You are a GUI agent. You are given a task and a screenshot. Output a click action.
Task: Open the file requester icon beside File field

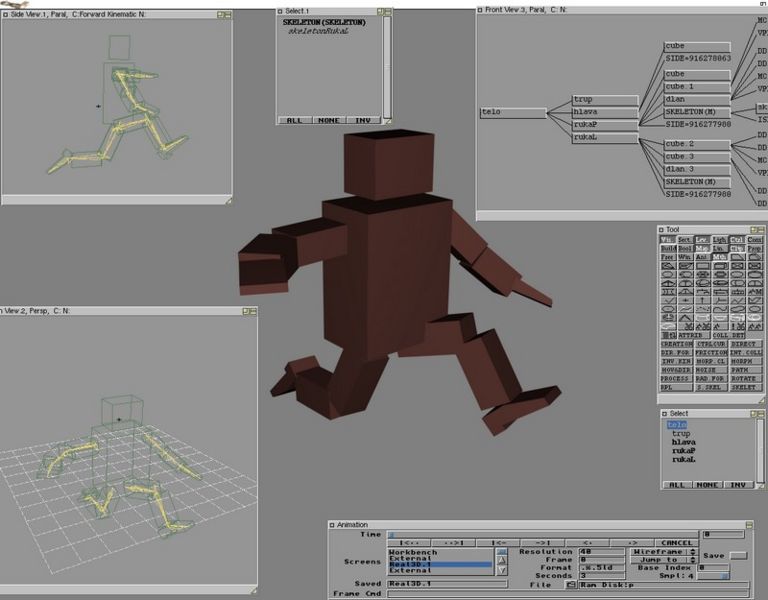tap(571, 585)
